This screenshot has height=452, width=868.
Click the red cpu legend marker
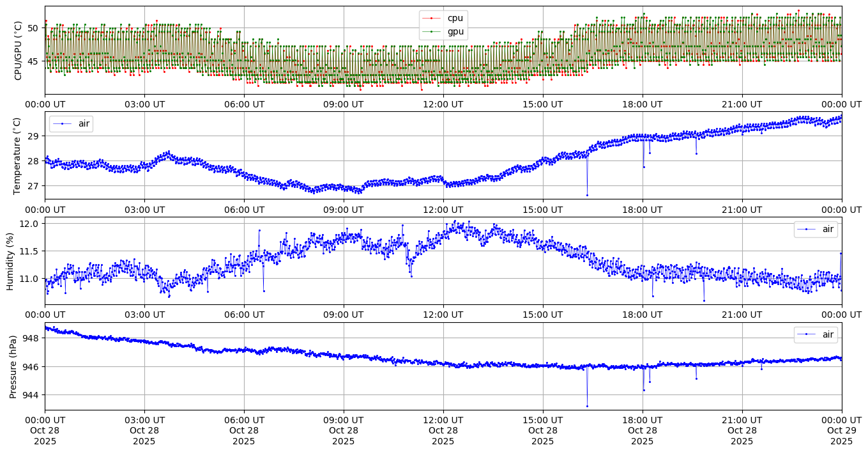tap(432, 19)
